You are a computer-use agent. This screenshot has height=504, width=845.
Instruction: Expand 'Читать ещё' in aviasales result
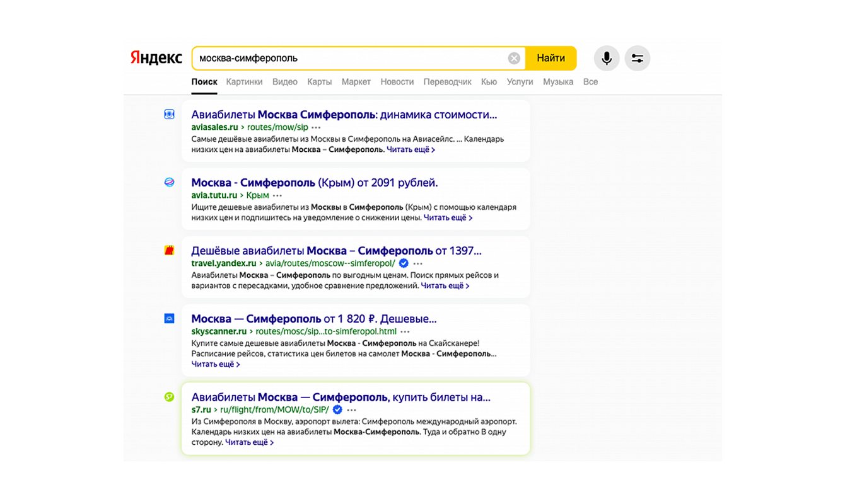point(411,149)
